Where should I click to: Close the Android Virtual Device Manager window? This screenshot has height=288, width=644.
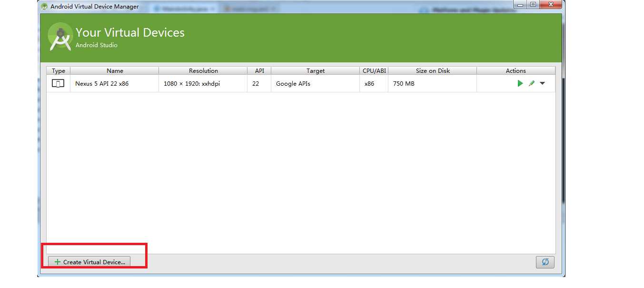tap(551, 4)
